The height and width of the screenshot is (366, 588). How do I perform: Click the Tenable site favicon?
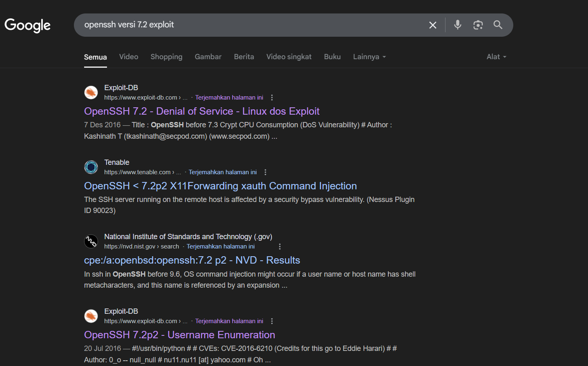tap(91, 167)
